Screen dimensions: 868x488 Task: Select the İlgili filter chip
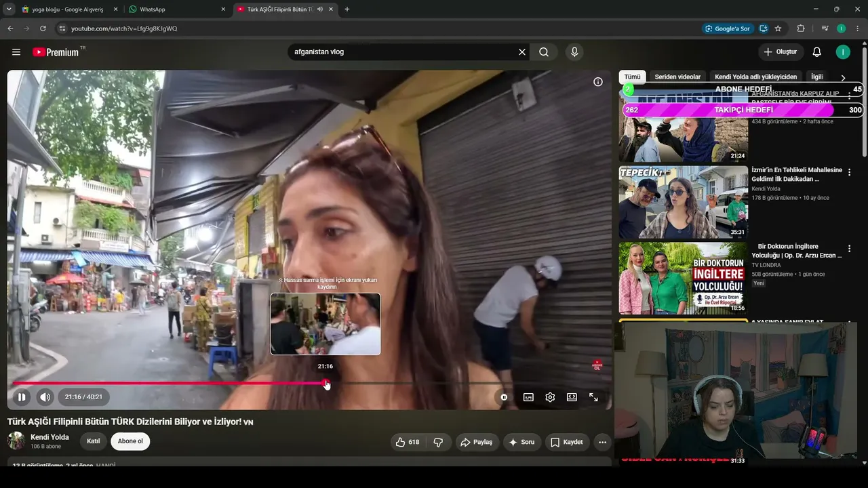click(817, 77)
